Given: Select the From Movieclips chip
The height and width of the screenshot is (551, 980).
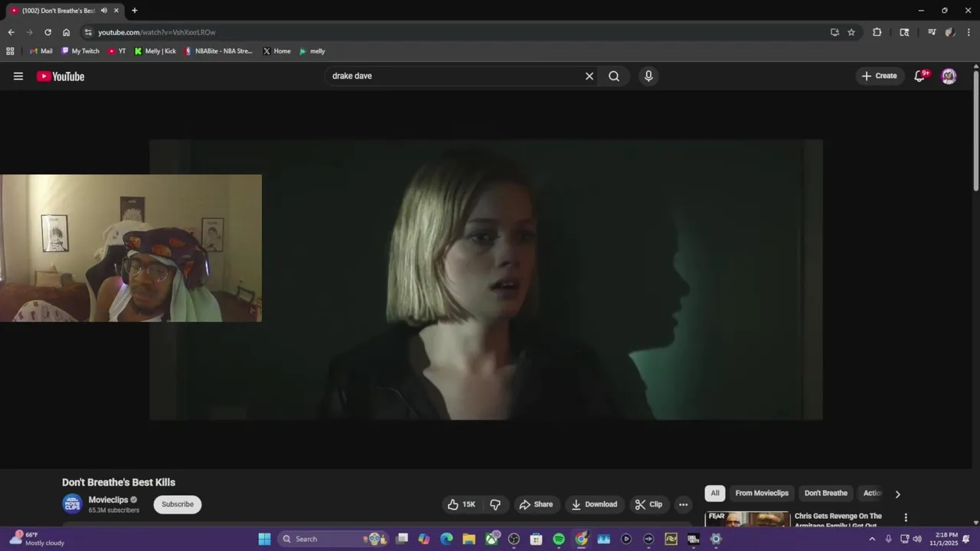Looking at the screenshot, I should [x=762, y=494].
